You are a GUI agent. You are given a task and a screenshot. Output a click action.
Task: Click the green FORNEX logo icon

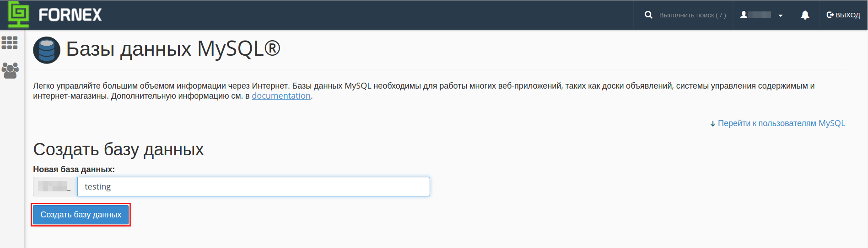coord(18,15)
